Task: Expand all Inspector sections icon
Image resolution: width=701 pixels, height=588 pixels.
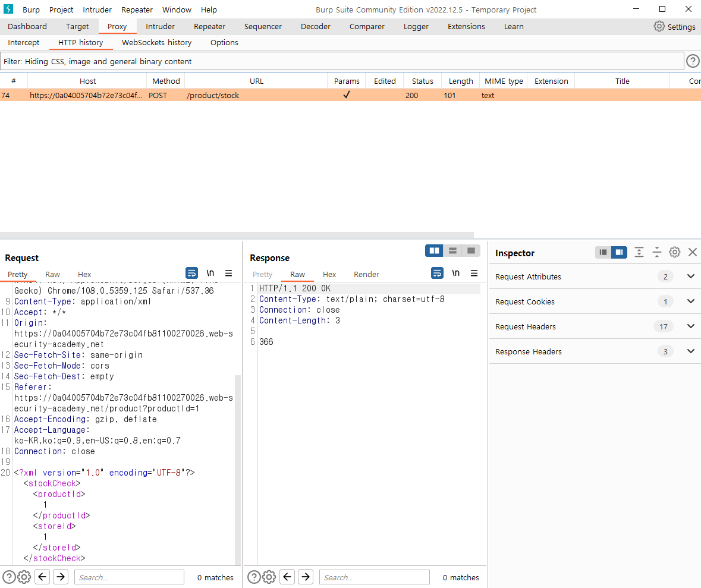Action: (639, 252)
